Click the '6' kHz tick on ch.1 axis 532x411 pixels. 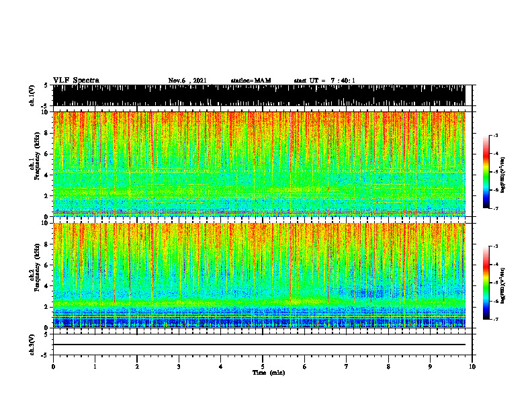click(x=46, y=154)
